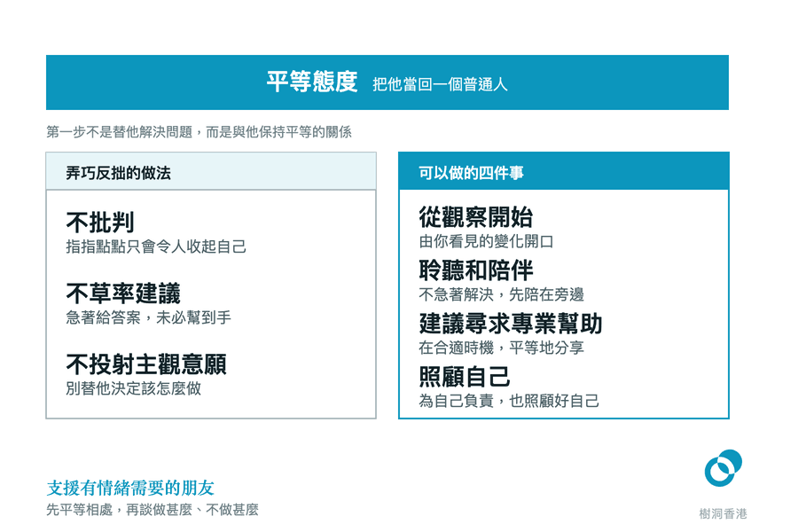Click the heading 照顧自己
The width and height of the screenshot is (798, 532).
pyautogui.click(x=465, y=377)
